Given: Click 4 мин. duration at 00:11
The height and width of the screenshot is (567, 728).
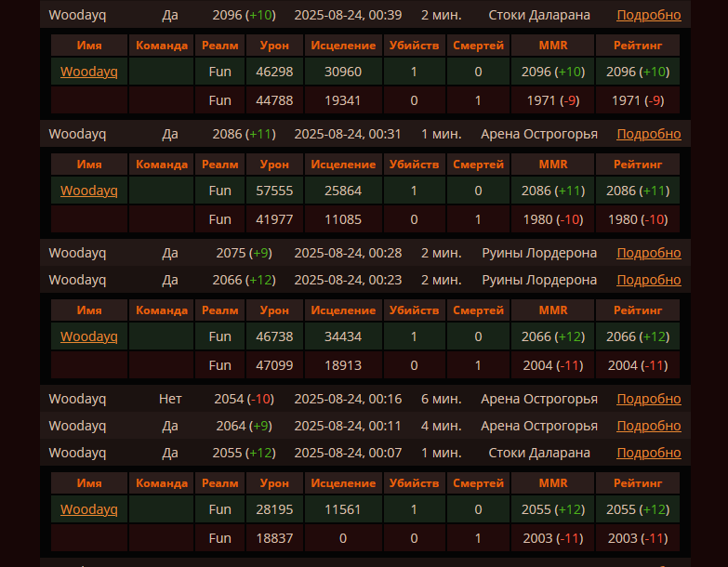Looking at the screenshot, I should (441, 426).
